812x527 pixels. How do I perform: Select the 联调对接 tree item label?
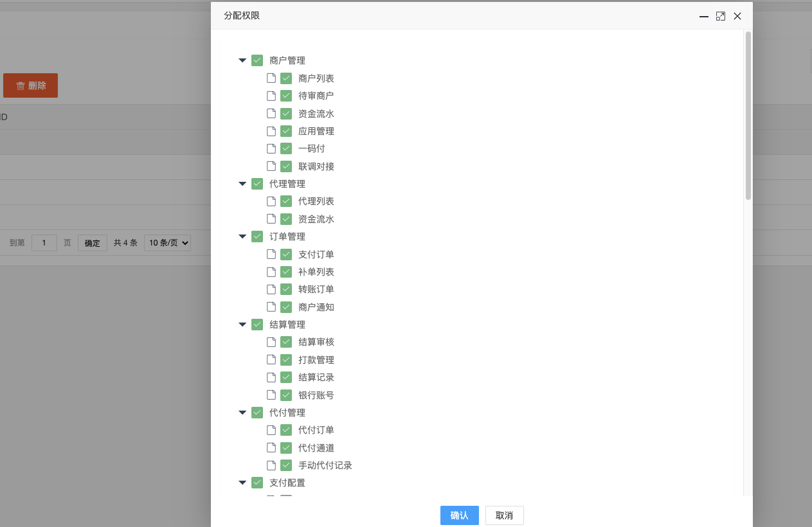click(316, 166)
